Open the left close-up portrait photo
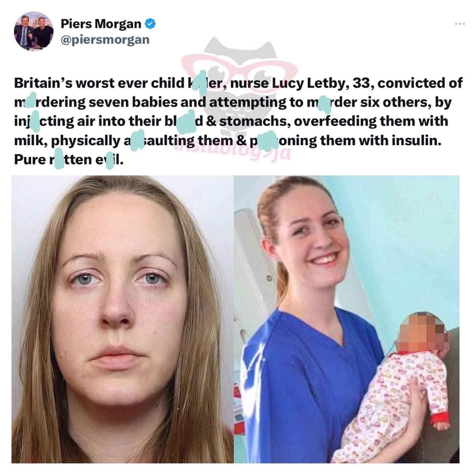Viewport: 476px width, 476px height. [x=122, y=319]
